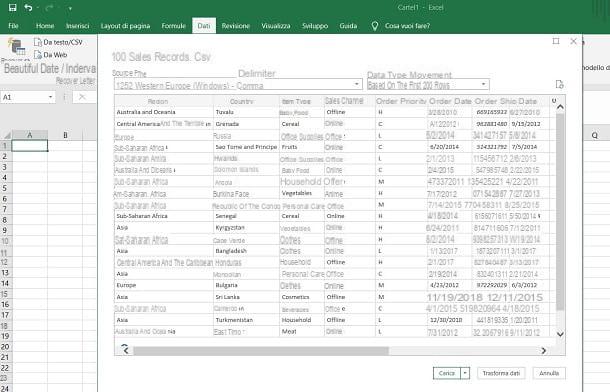Cancel formula entry with X icon
Screen dimensions: 610x392
[82, 97]
